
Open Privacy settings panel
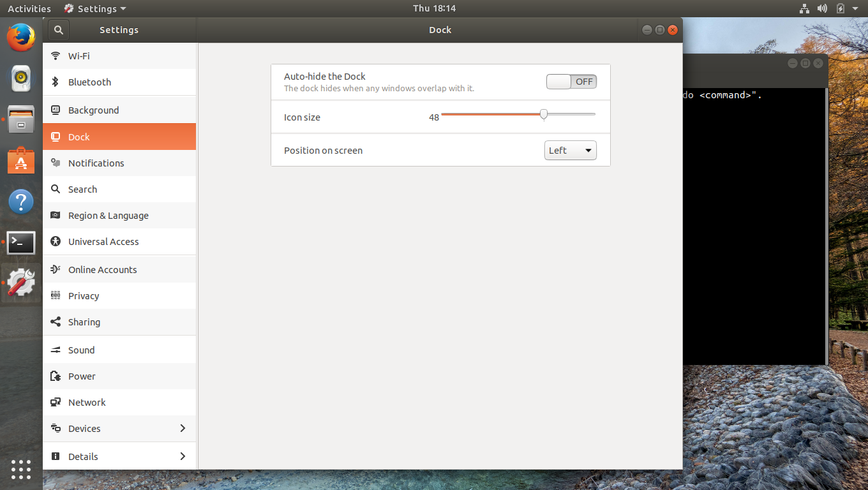point(119,296)
